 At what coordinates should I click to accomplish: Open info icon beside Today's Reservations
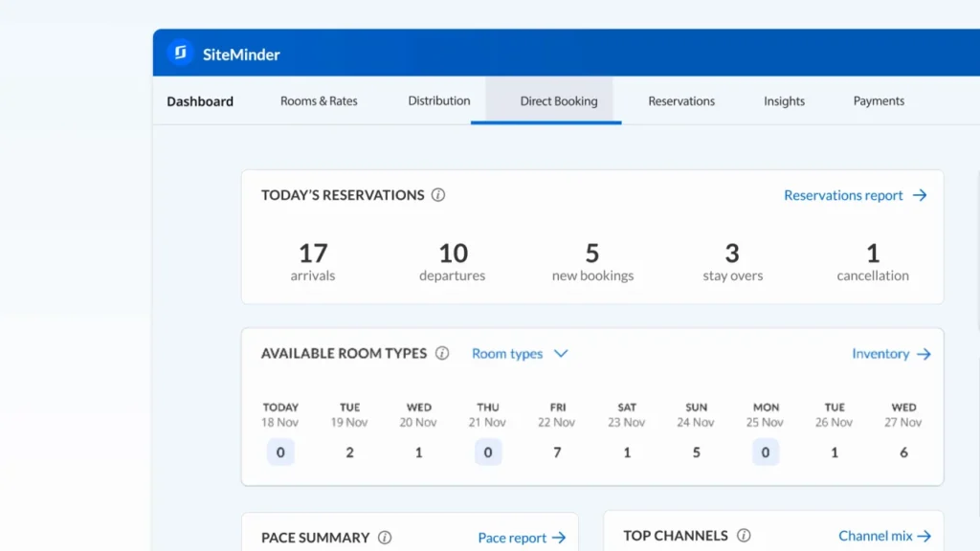point(438,195)
